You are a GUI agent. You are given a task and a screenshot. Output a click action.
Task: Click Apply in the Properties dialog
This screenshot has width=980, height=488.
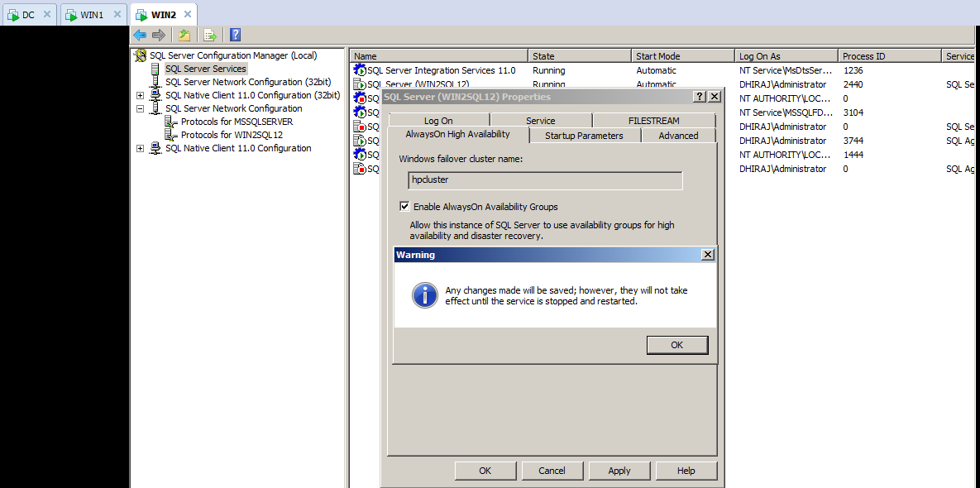click(619, 470)
